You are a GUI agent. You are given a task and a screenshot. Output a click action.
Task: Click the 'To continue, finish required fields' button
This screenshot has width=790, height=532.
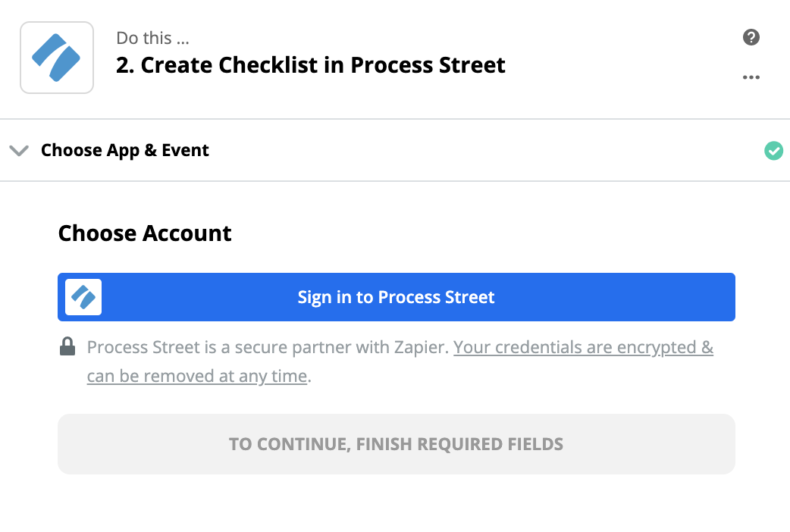tap(396, 444)
